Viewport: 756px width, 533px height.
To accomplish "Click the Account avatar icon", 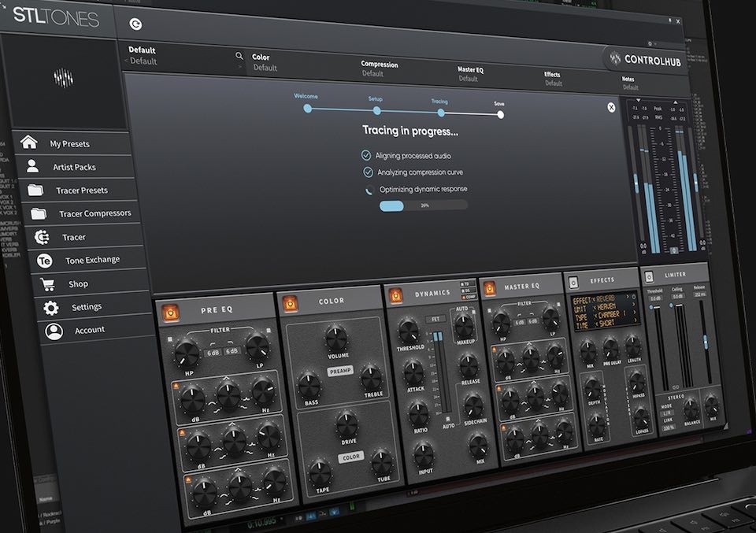I will (54, 331).
